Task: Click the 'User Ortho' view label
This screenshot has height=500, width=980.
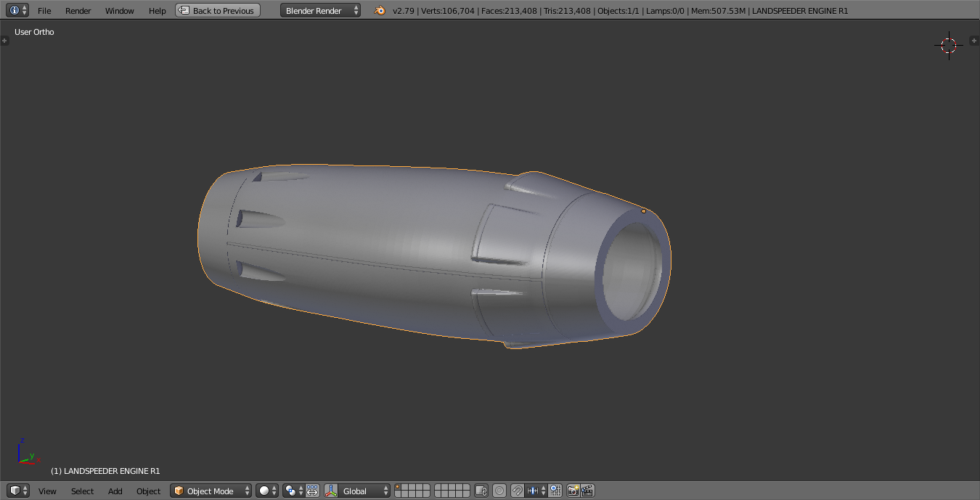Action: click(34, 32)
